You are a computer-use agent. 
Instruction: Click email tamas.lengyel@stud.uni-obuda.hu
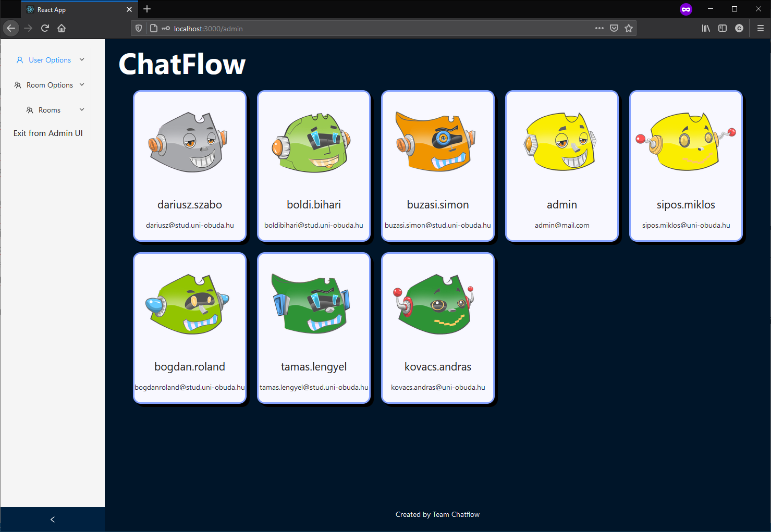pyautogui.click(x=314, y=388)
